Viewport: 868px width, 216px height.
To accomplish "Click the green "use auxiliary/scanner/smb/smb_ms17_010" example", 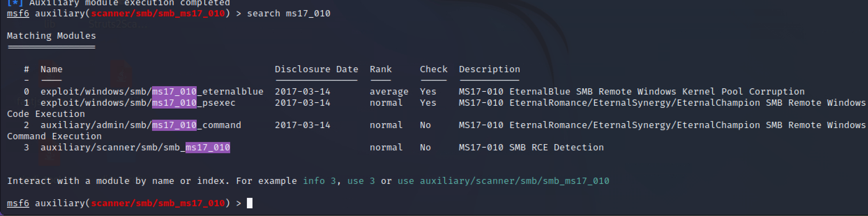I will click(x=503, y=181).
